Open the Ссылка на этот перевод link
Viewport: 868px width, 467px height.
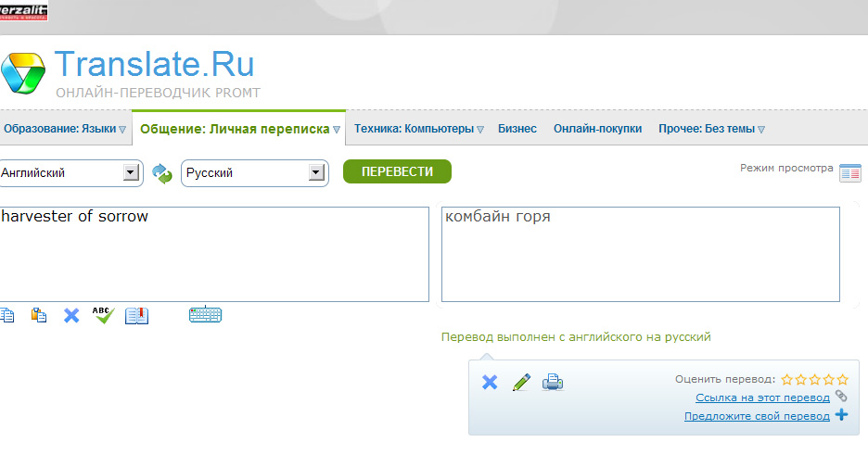pos(762,398)
